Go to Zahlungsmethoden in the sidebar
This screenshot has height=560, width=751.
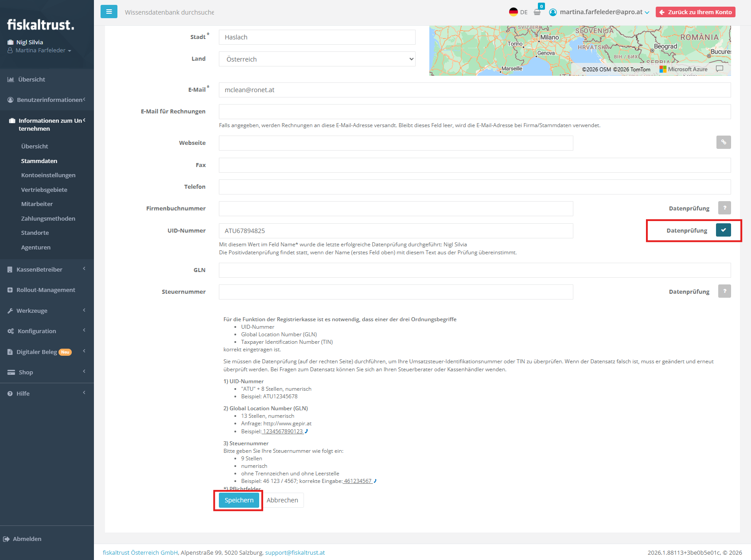[48, 218]
